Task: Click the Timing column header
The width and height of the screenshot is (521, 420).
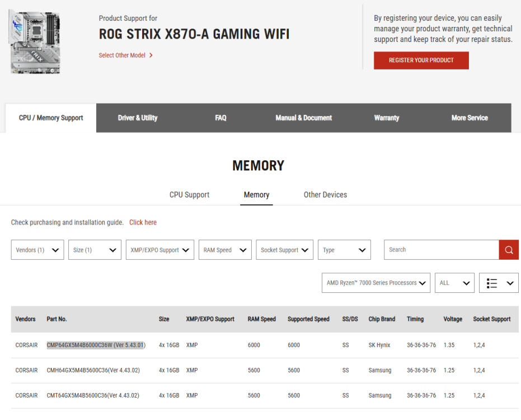Action: (x=415, y=319)
